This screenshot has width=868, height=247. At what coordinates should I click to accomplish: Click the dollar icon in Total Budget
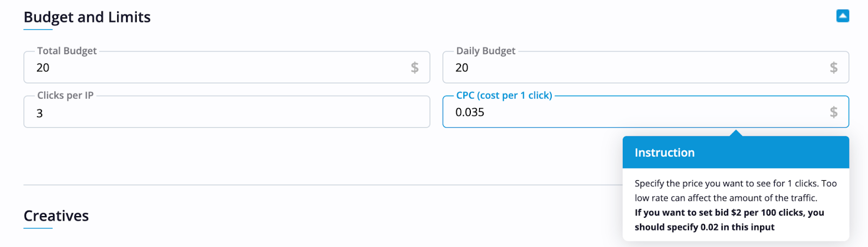point(414,67)
